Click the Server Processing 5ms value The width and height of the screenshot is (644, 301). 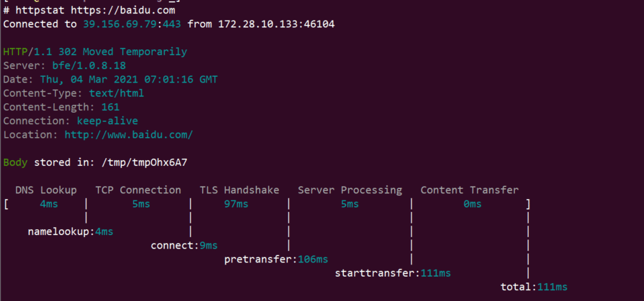pyautogui.click(x=350, y=204)
